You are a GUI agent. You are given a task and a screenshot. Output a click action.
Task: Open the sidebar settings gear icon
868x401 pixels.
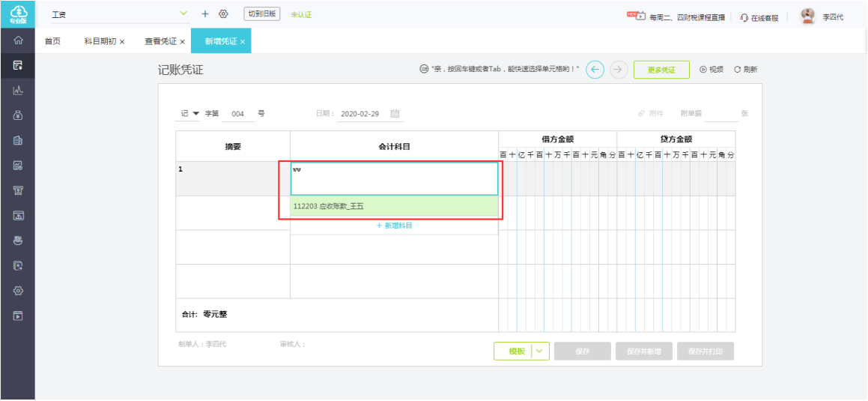[x=18, y=291]
